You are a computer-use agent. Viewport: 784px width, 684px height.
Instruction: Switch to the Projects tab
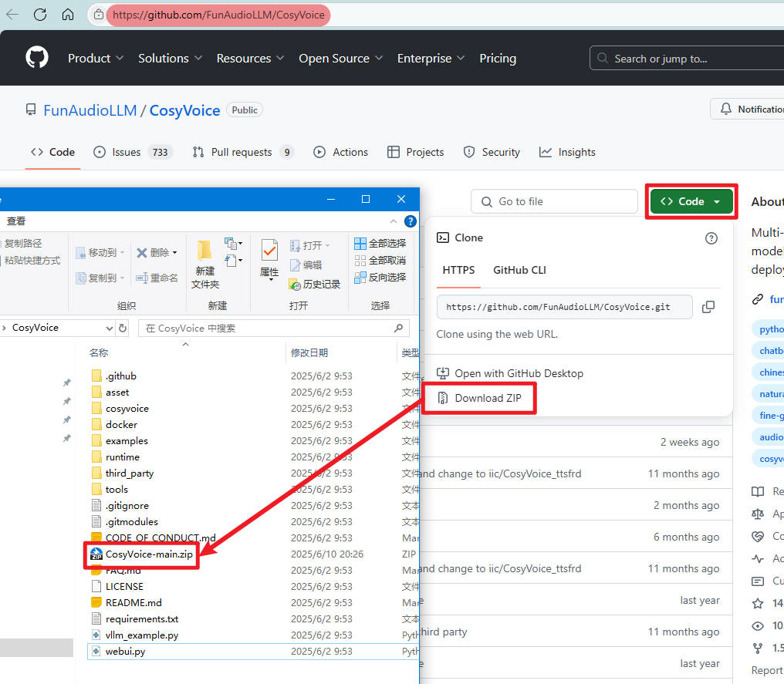tap(415, 152)
